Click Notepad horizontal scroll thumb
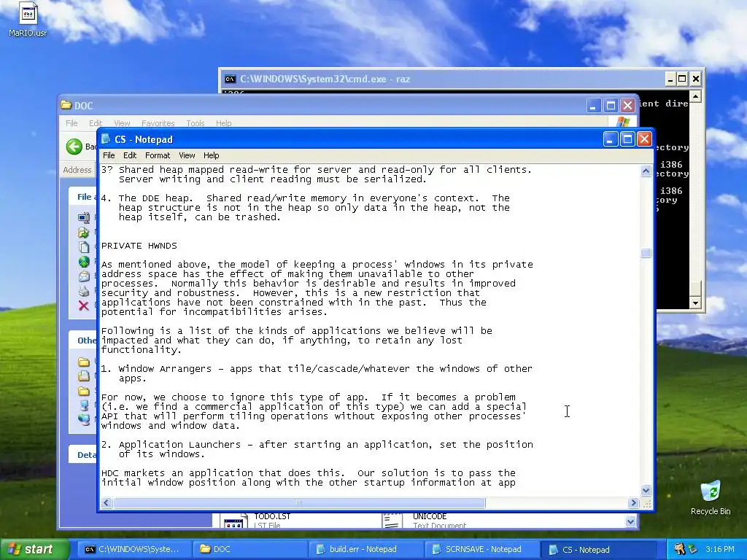747x560 pixels. [299, 503]
